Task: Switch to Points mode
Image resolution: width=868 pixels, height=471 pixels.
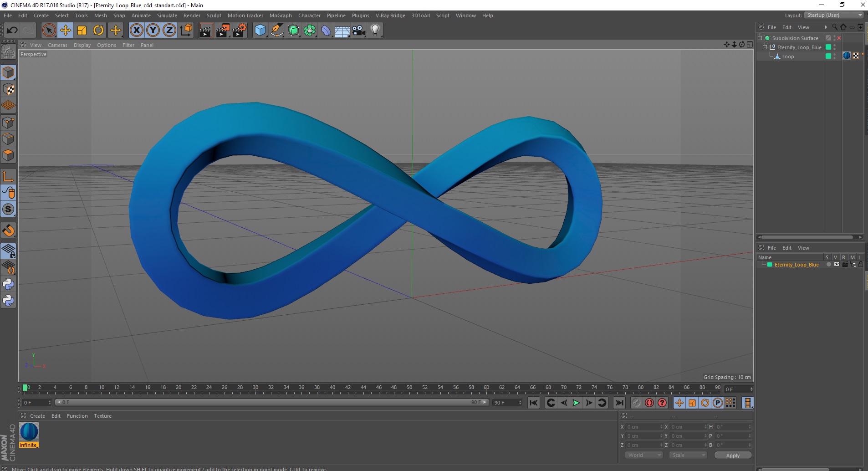Action: coord(8,123)
